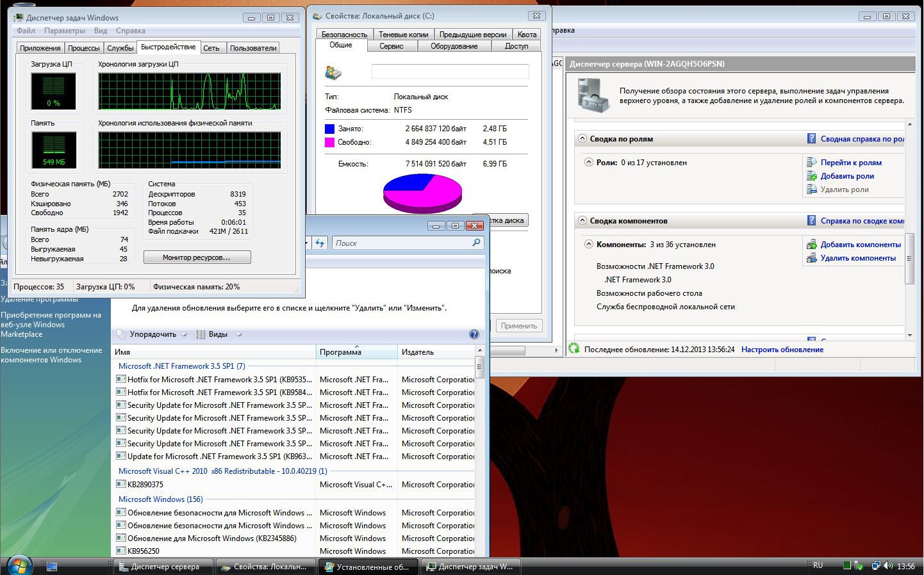Viewport: 924px width, 575px height.
Task: Click the Удалить компоненты link
Action: coord(858,258)
